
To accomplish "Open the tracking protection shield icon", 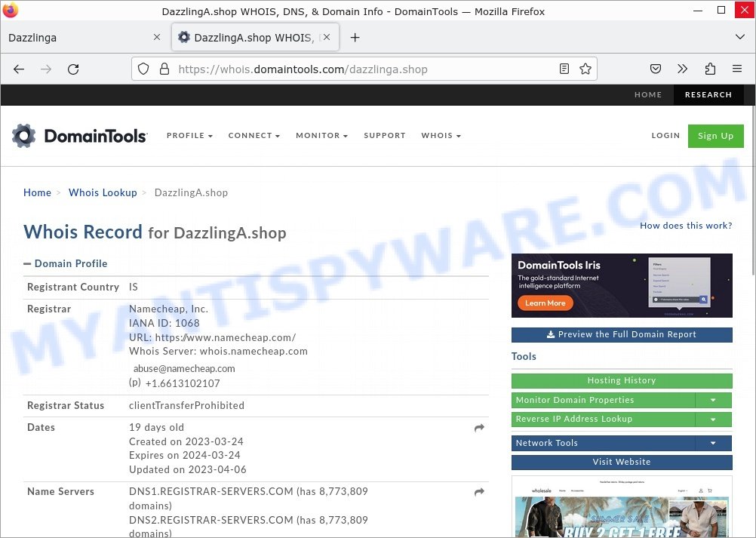I will (x=143, y=69).
